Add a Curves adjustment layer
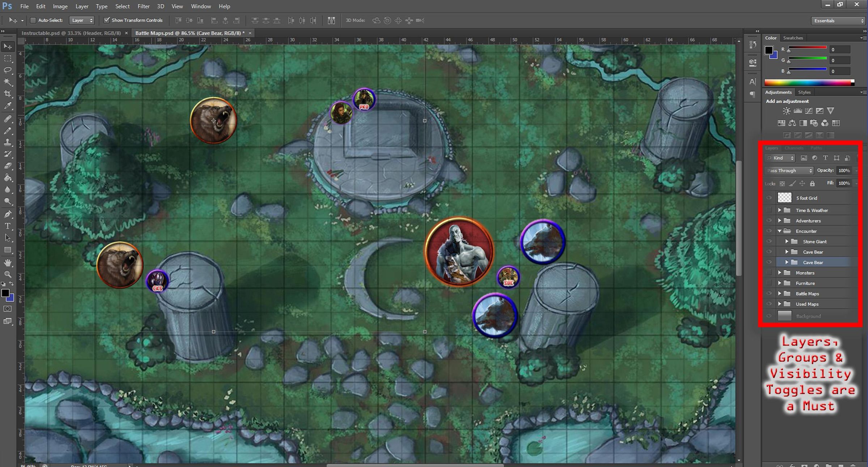 point(808,111)
